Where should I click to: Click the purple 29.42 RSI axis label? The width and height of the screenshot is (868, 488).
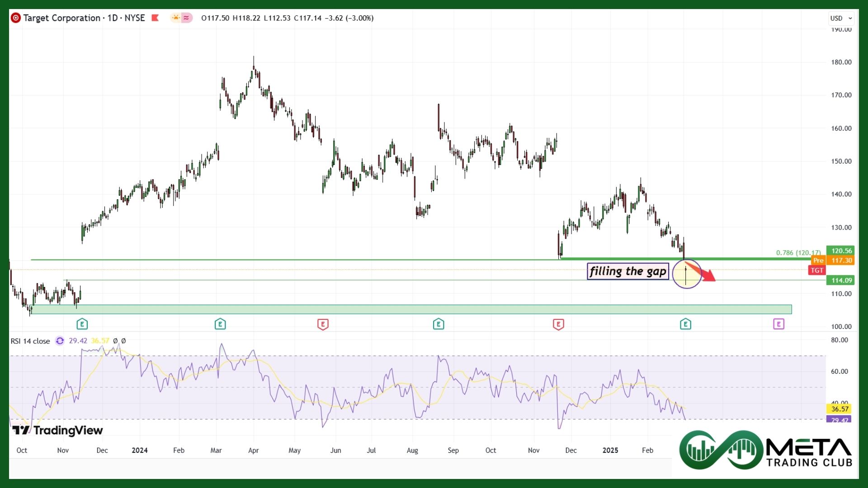pyautogui.click(x=840, y=419)
